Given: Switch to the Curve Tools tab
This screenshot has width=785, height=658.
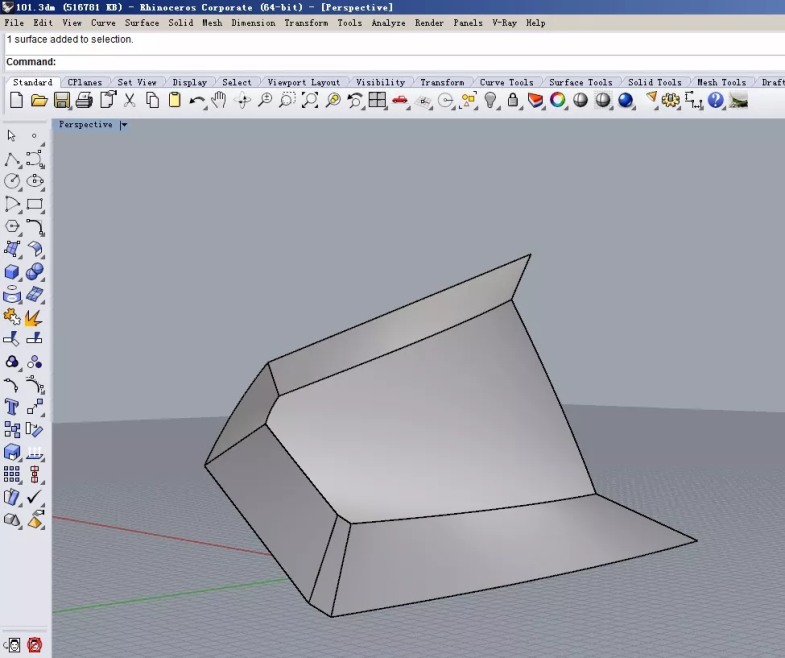Looking at the screenshot, I should point(506,82).
